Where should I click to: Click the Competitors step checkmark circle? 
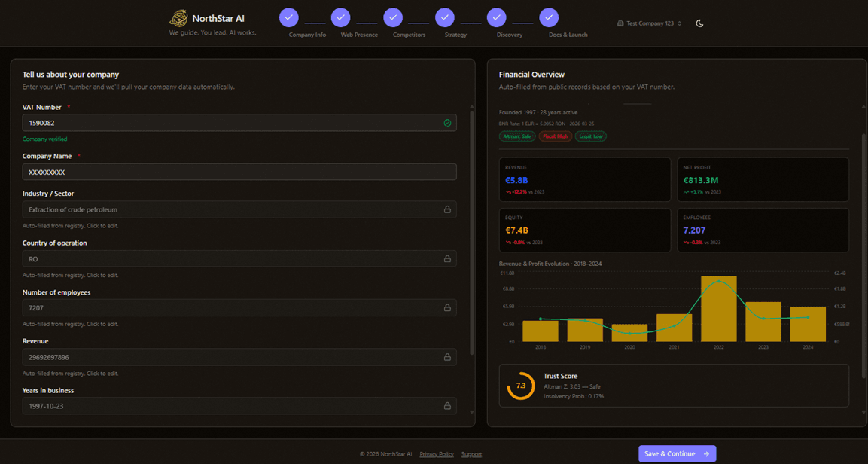point(393,17)
